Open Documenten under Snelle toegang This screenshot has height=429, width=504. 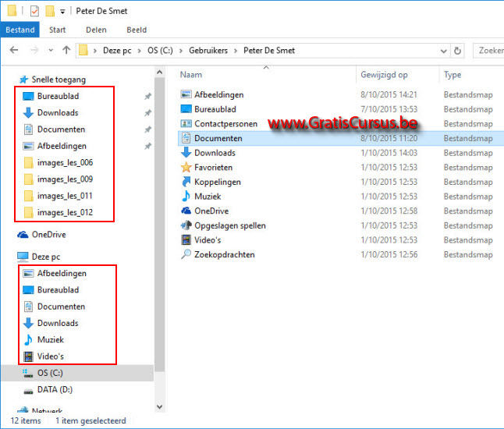61,129
